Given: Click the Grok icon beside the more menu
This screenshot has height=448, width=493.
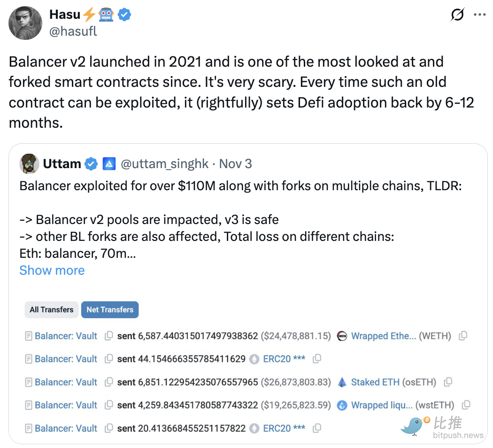Looking at the screenshot, I should 457,15.
